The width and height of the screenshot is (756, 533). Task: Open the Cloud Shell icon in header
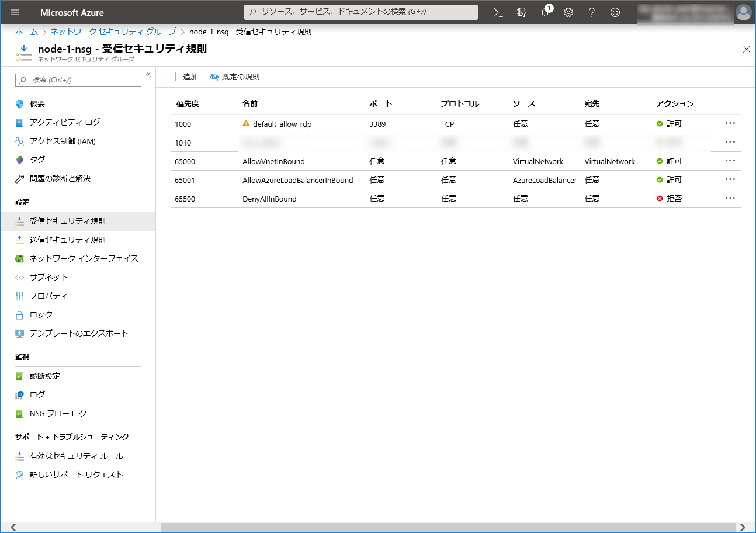tap(498, 12)
